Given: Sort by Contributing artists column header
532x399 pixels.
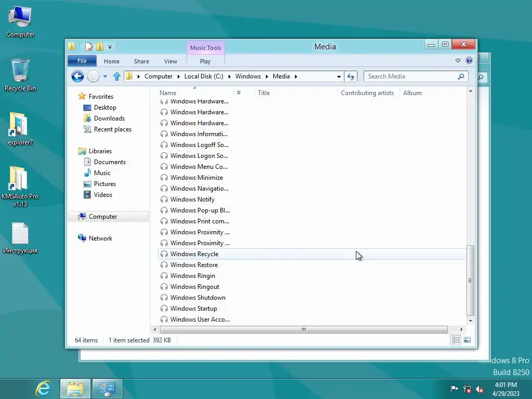Looking at the screenshot, I should (368, 92).
